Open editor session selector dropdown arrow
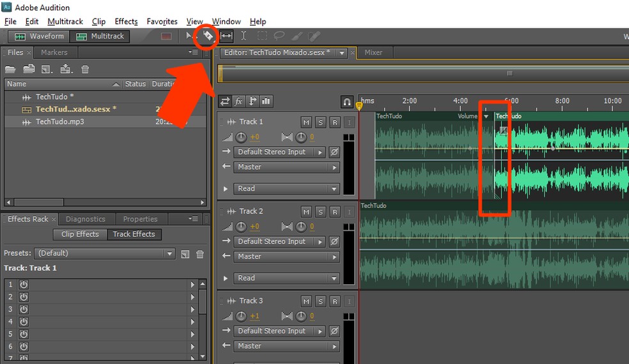The height and width of the screenshot is (364, 629). pos(342,53)
